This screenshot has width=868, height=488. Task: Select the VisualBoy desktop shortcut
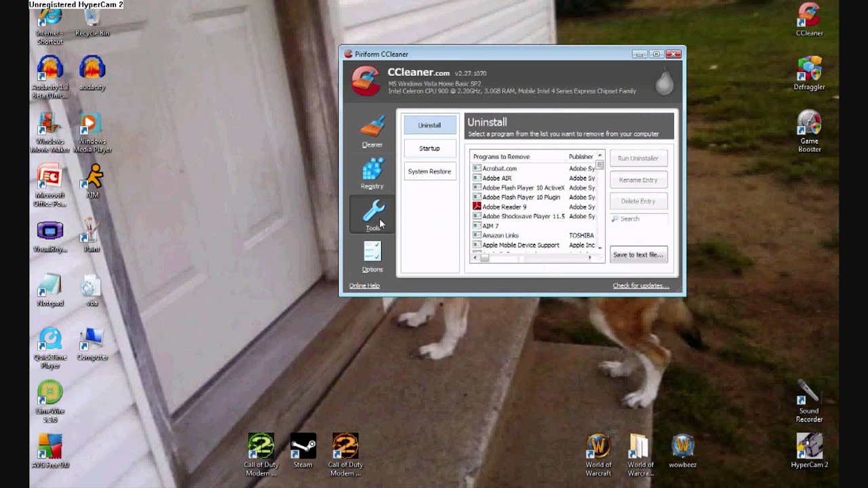point(50,236)
